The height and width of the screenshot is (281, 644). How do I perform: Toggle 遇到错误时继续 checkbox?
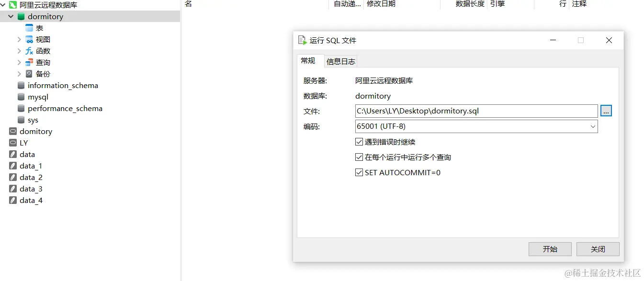click(x=359, y=142)
